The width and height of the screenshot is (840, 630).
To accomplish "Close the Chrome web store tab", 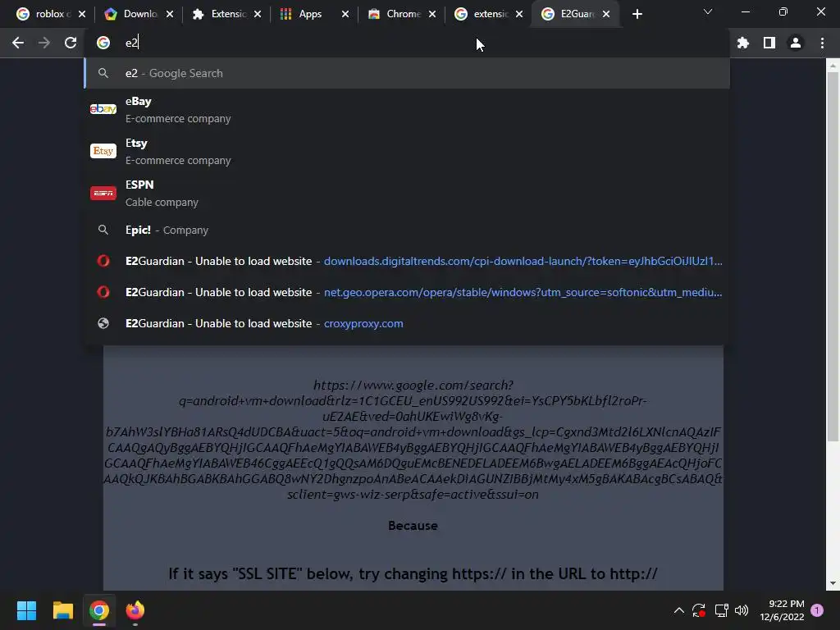I will [x=432, y=15].
